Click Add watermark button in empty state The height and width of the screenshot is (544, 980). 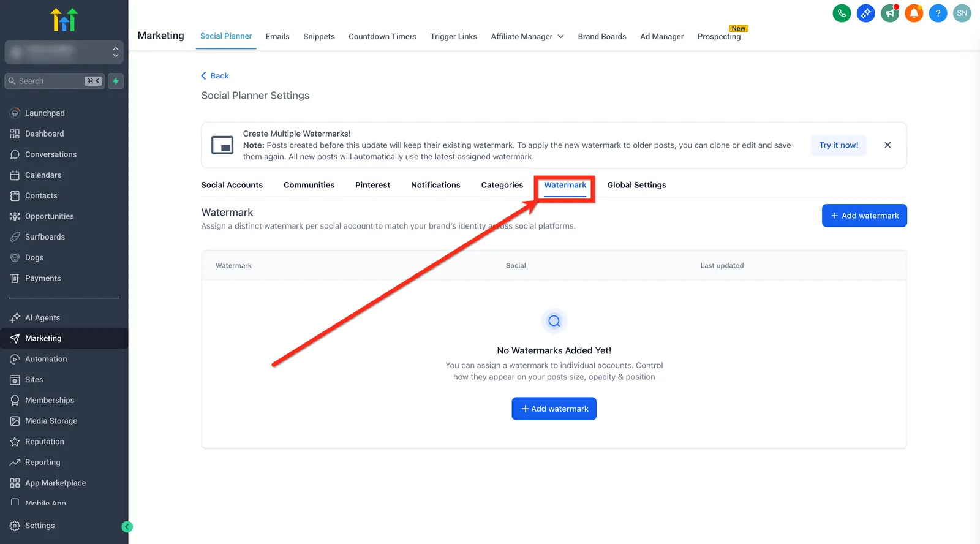[554, 409]
